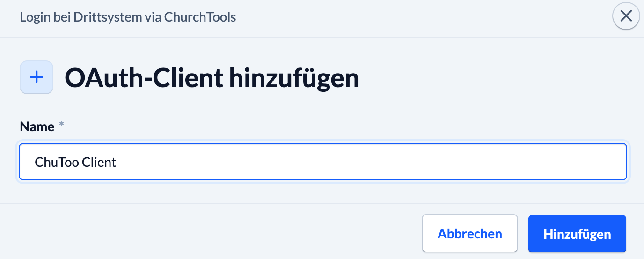The width and height of the screenshot is (644, 259).
Task: Click the 'Login bei Drittsystem via ChurchTools' title
Action: coord(128,18)
